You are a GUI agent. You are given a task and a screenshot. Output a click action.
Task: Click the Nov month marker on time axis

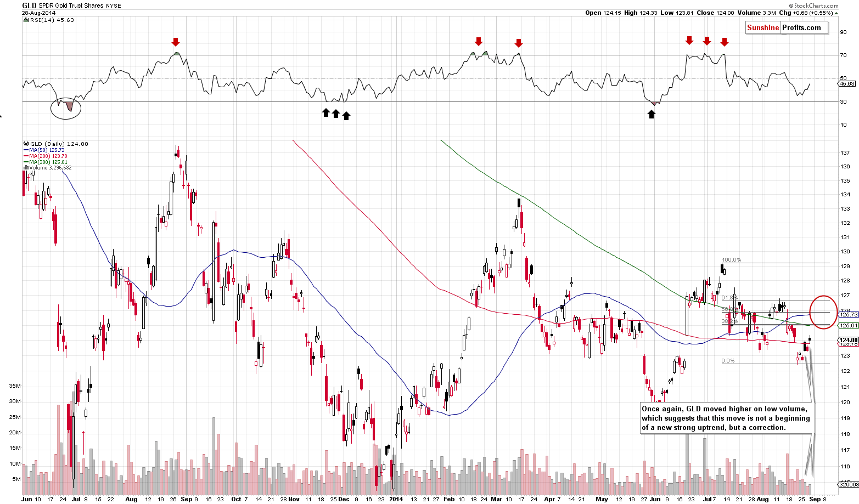[294, 500]
